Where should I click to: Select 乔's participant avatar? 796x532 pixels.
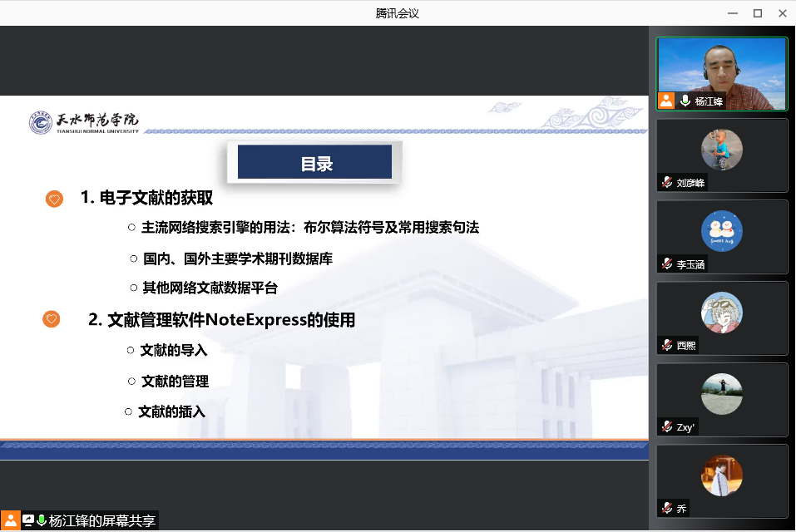coord(721,475)
